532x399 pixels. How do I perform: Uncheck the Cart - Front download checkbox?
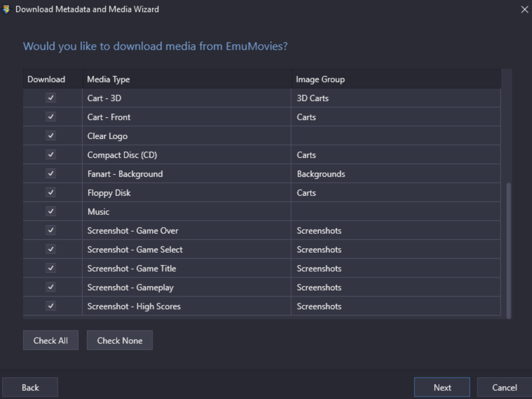point(51,117)
